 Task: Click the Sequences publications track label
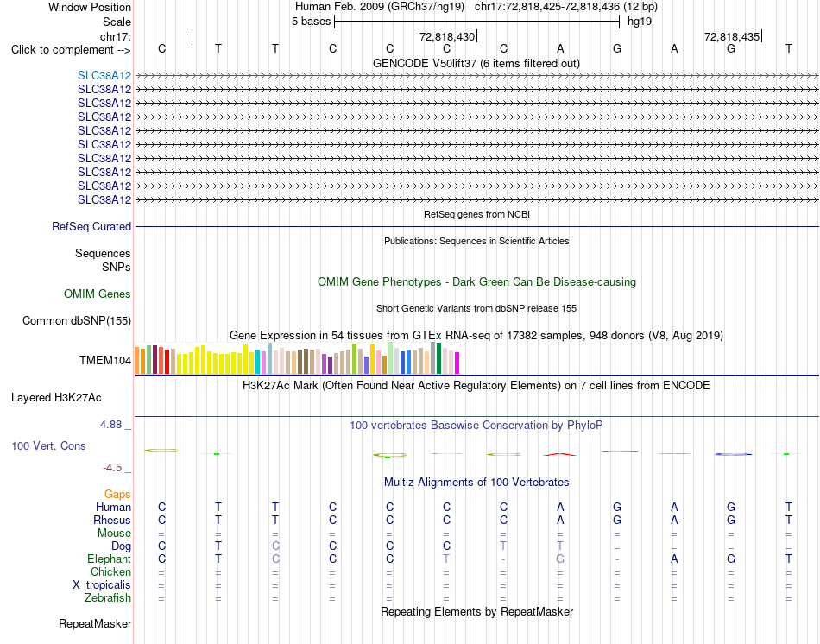point(103,253)
